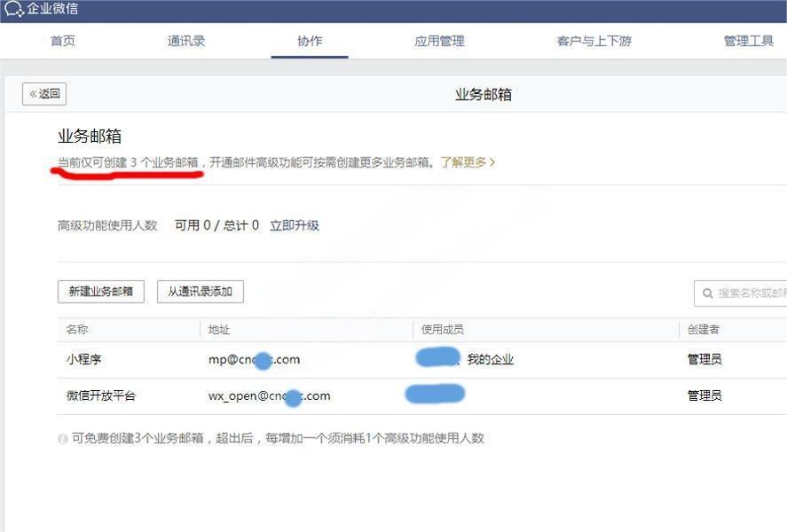Screen dimensions: 787x532
Task: Open the 管理工具 tab
Action: [748, 41]
